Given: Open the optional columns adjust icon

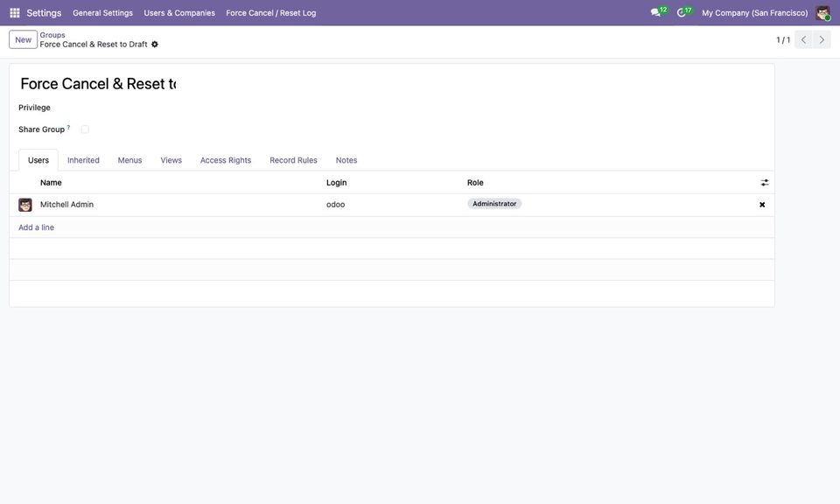Looking at the screenshot, I should coord(765,183).
